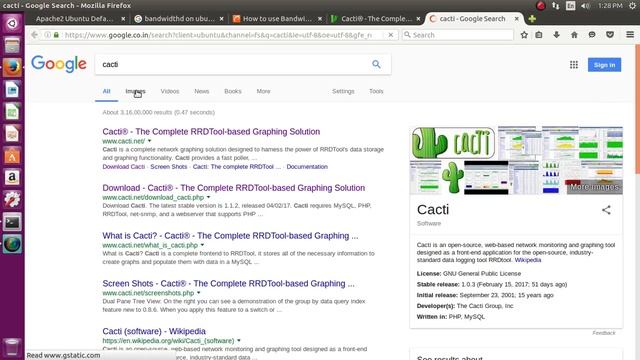The image size is (640, 360).
Task: Switch to the How to use Bandwidthd tab
Action: (277, 19)
